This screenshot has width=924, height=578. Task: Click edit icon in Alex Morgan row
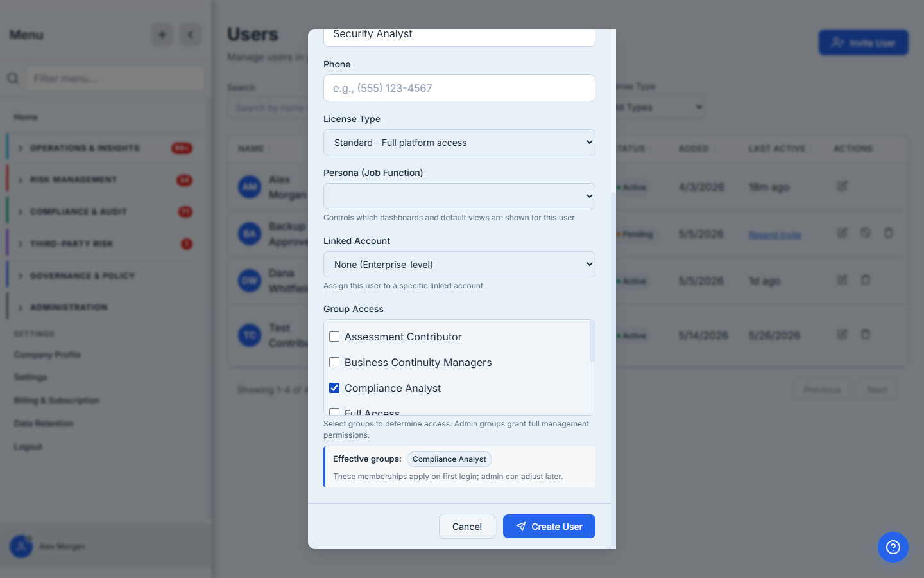(843, 186)
